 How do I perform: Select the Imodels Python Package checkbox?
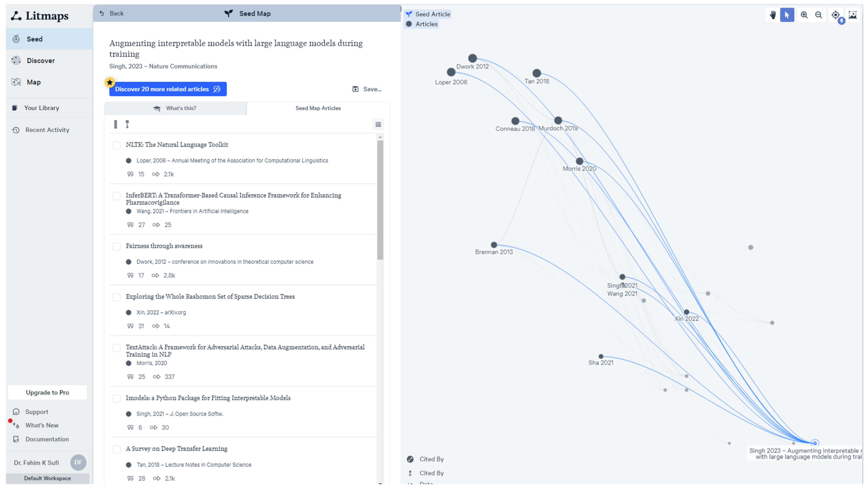pos(116,399)
